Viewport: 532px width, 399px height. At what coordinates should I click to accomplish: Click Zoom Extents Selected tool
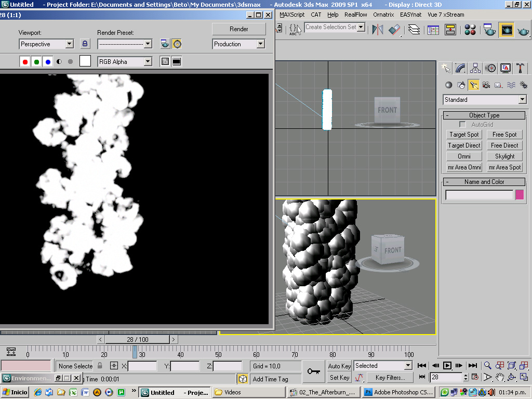pos(512,365)
